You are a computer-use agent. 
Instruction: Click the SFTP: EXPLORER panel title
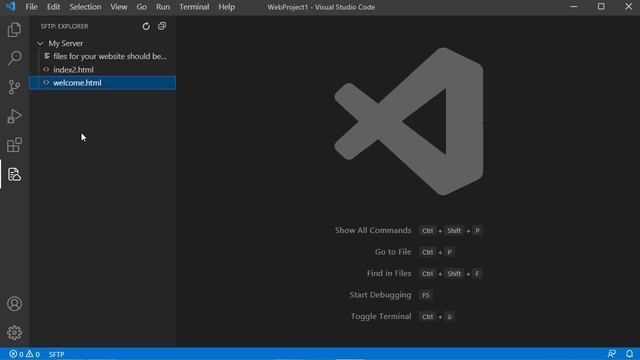tap(64, 27)
